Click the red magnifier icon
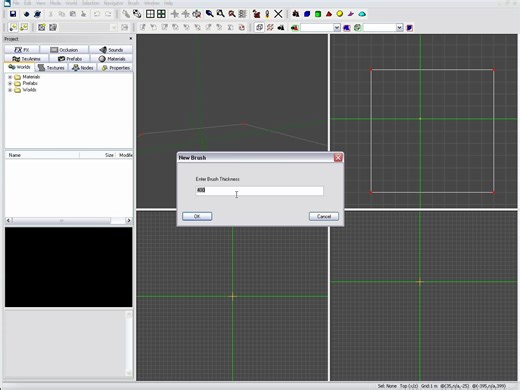The image size is (520, 390). (x=232, y=14)
